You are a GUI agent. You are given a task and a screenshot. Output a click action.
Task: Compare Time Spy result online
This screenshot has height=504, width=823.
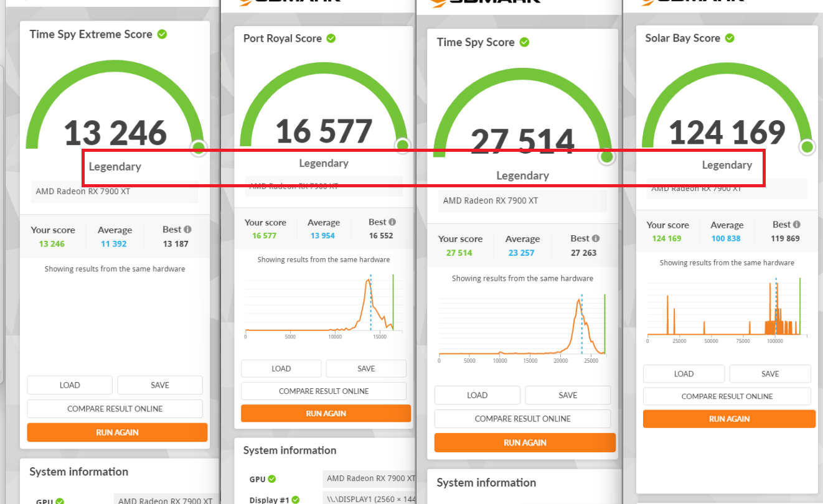click(x=523, y=419)
